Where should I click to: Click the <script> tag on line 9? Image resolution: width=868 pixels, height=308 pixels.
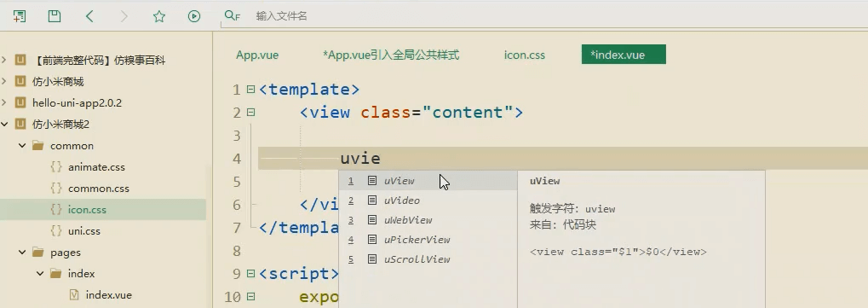pos(298,274)
